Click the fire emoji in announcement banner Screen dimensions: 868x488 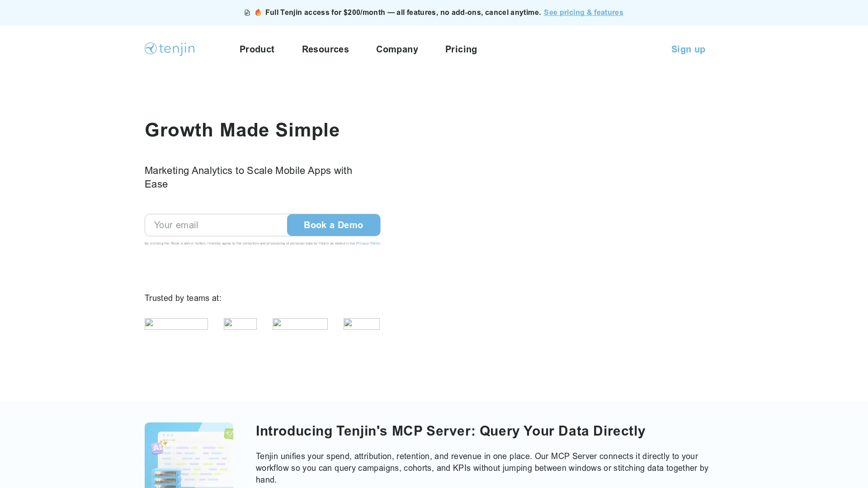click(258, 12)
